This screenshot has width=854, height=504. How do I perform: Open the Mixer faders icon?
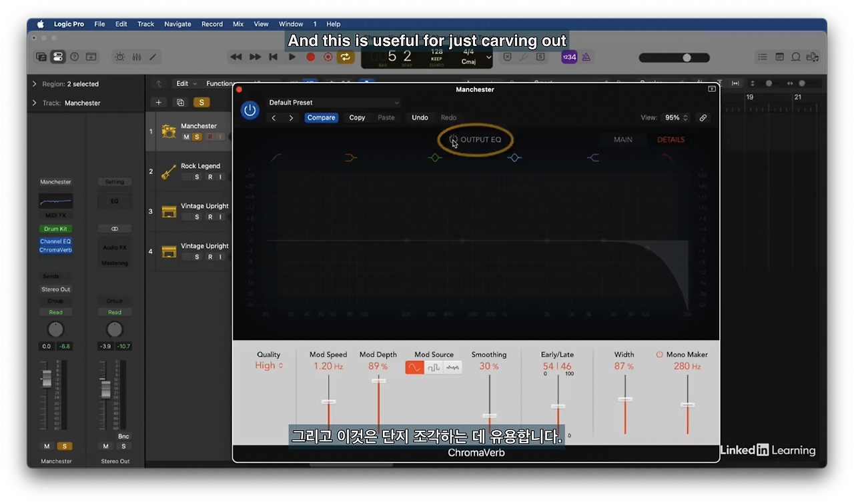point(137,57)
